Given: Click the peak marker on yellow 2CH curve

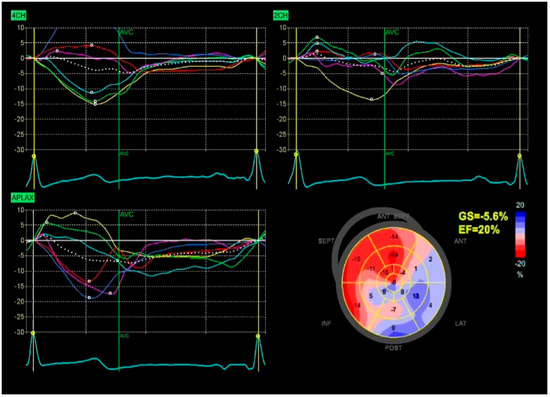Looking at the screenshot, I should [x=371, y=99].
